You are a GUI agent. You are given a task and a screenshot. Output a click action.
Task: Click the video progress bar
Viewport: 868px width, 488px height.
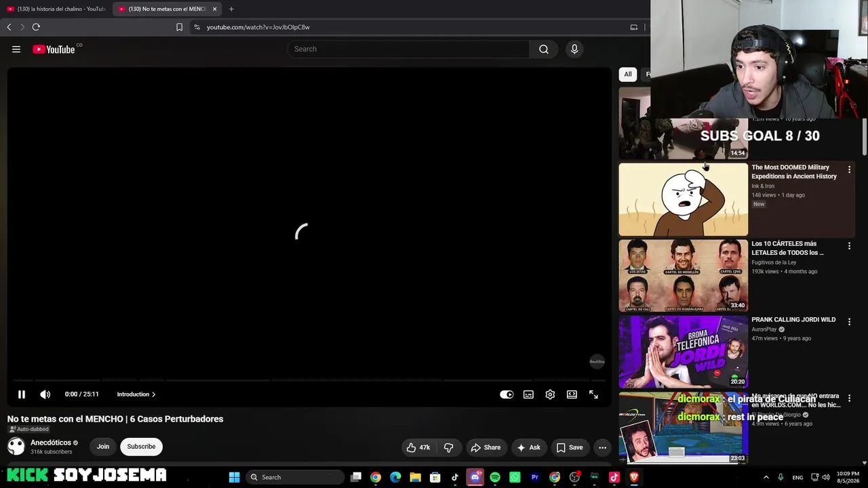pos(309,380)
